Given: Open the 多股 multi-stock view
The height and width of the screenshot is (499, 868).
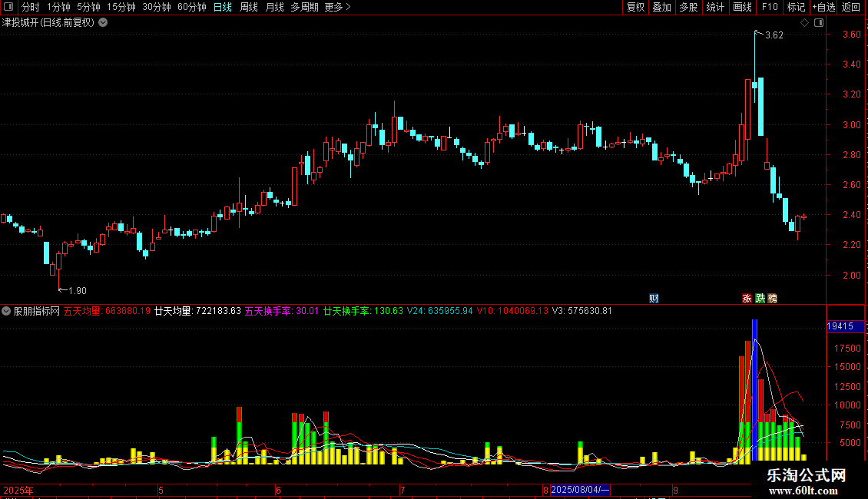Looking at the screenshot, I should 688,7.
